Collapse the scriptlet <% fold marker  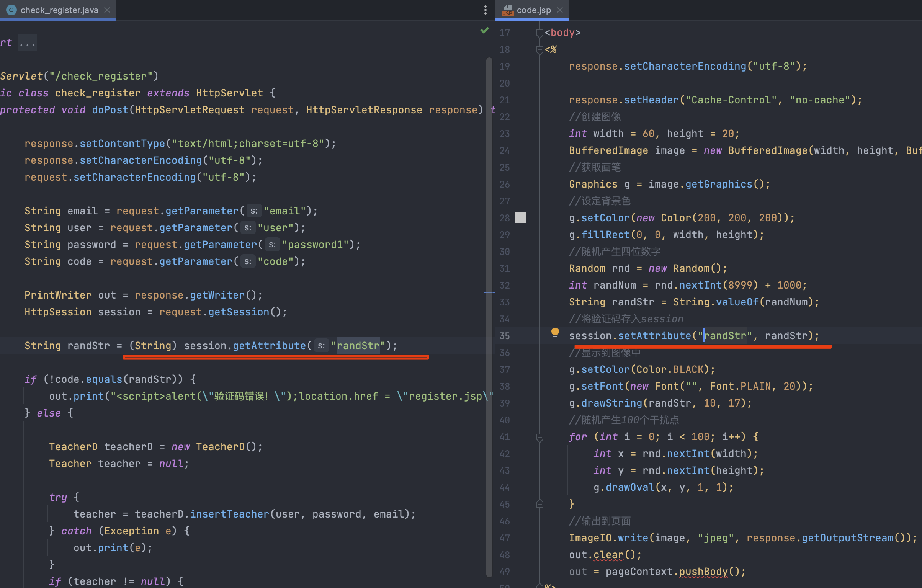(539, 50)
